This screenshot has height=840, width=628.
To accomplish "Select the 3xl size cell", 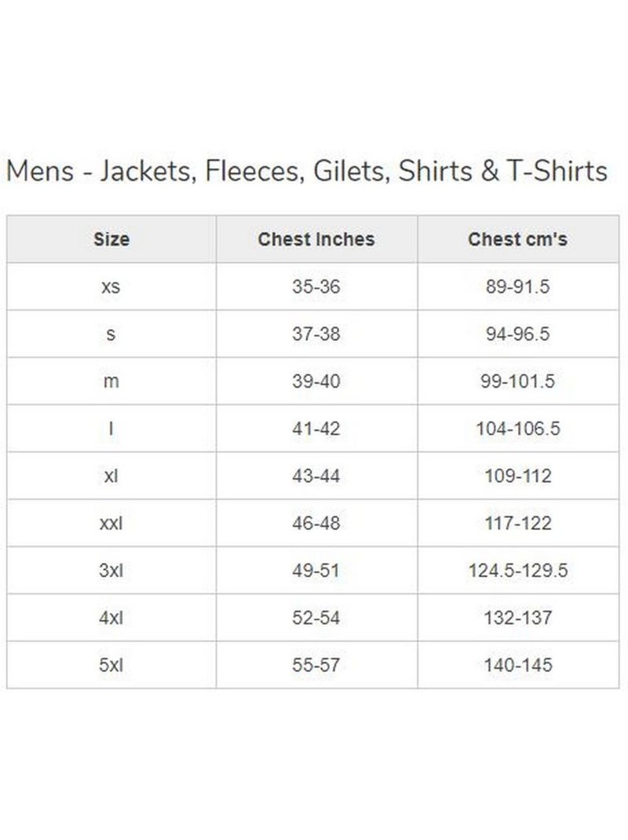I will (x=111, y=570).
